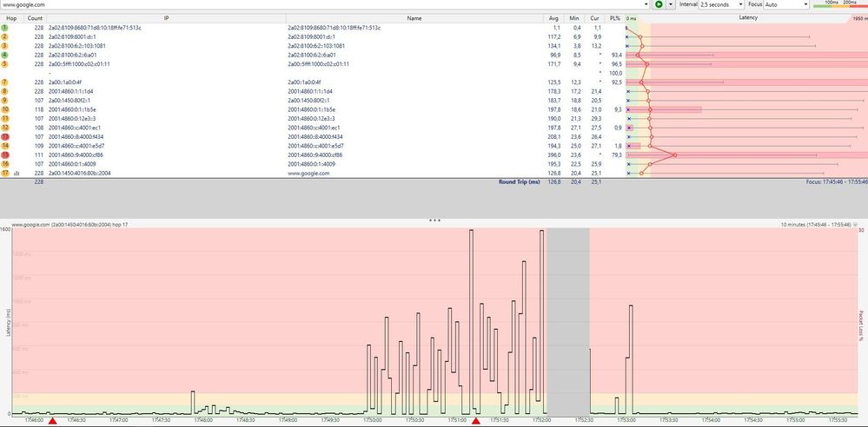Open the Focus Auto combo box
Screen dimensions: 868x427
tap(786, 3)
